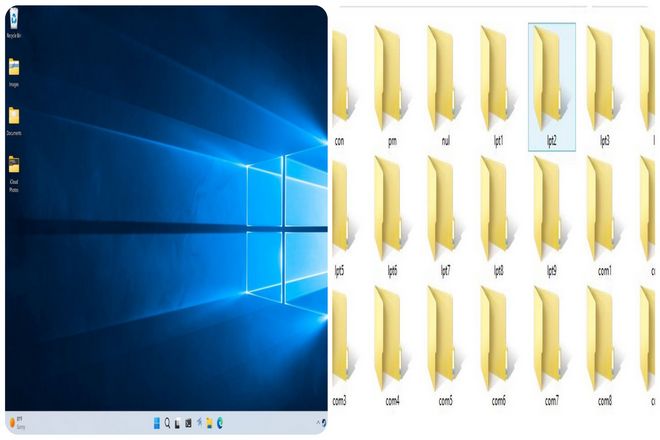Screen dimensions: 660x440
Task: Show hidden system tray icons
Action: 318,422
